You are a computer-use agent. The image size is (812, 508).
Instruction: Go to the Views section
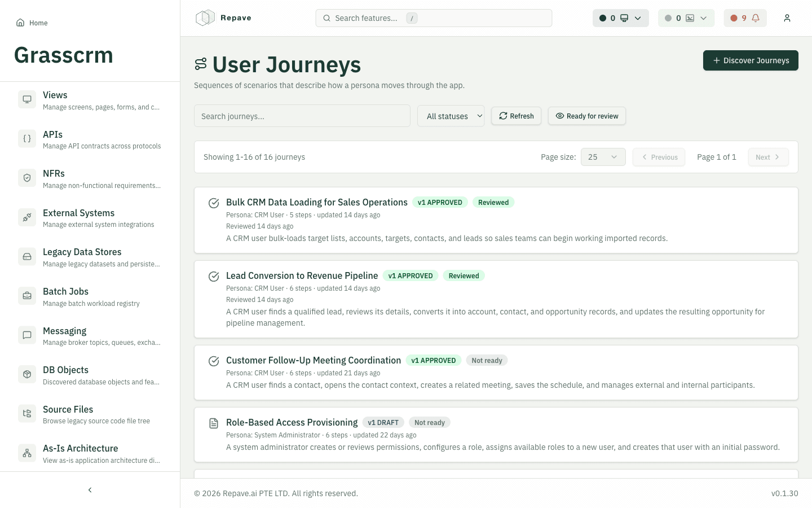[90, 100]
